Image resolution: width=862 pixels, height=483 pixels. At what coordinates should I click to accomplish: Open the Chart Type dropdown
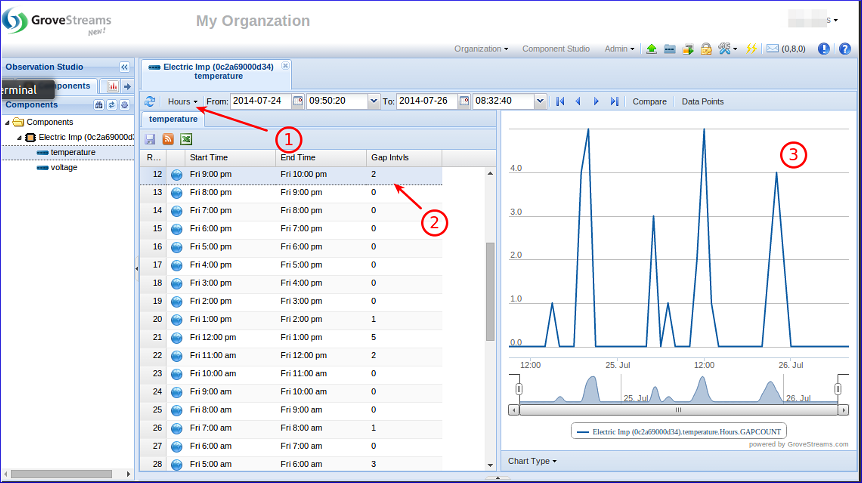532,461
